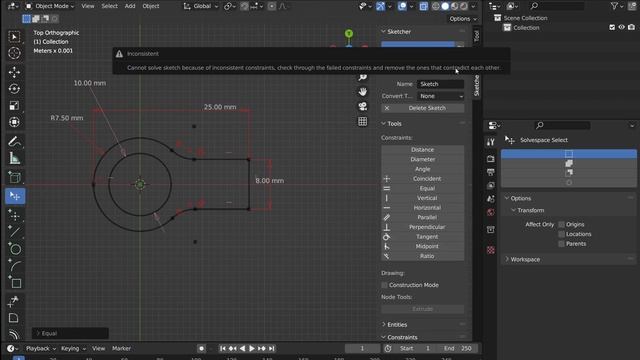Add a Coincident constraint
The image size is (640, 360).
[422, 179]
